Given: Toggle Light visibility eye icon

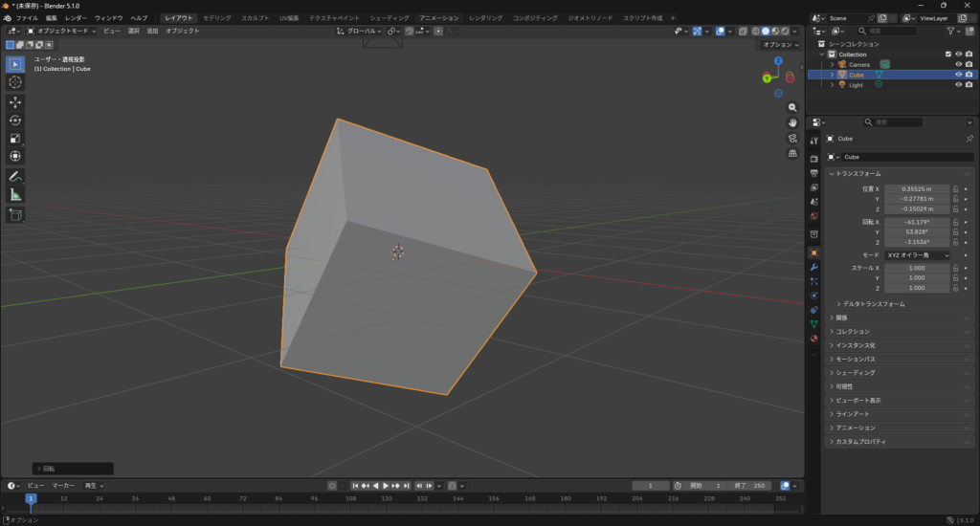Looking at the screenshot, I should (x=958, y=84).
